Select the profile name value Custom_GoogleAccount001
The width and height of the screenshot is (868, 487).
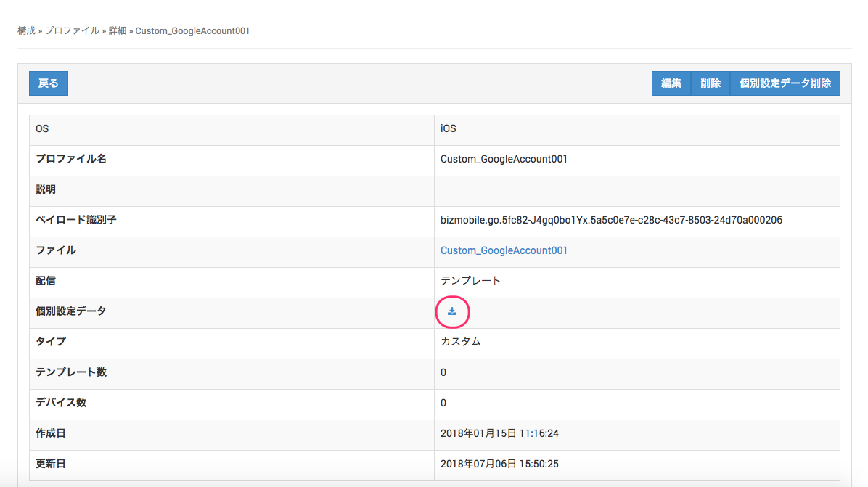click(504, 159)
